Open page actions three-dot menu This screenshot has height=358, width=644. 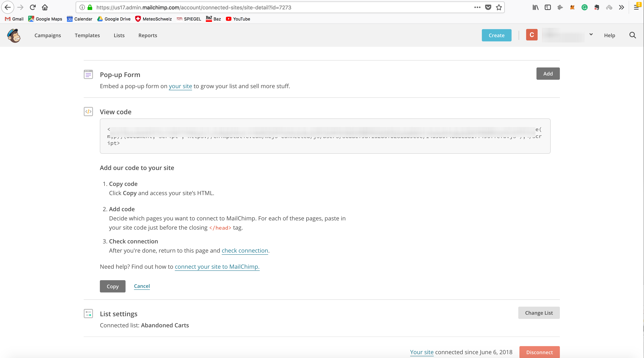pyautogui.click(x=477, y=7)
